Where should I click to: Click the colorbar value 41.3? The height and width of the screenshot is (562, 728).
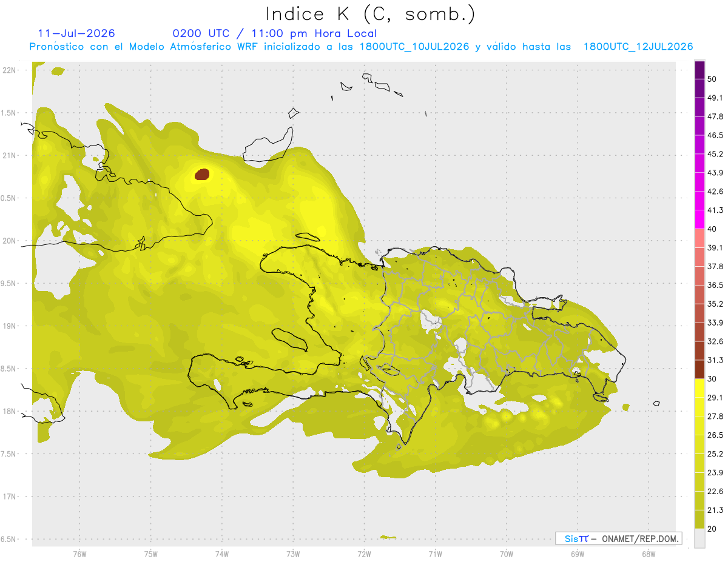[715, 210]
